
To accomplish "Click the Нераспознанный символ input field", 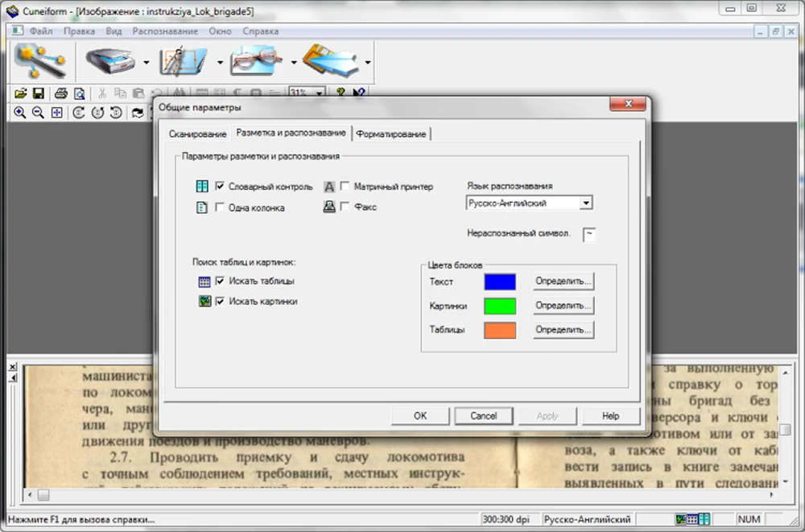I will pos(589,234).
